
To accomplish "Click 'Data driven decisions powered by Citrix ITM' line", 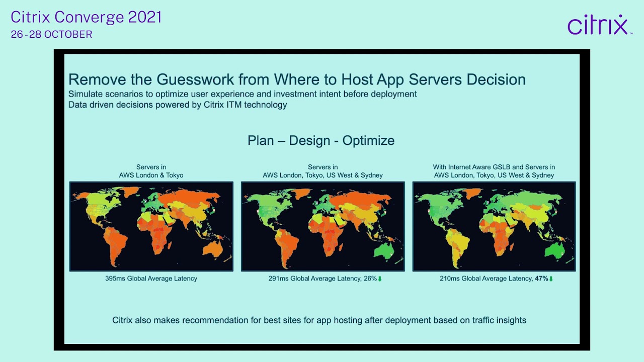I will 178,105.
